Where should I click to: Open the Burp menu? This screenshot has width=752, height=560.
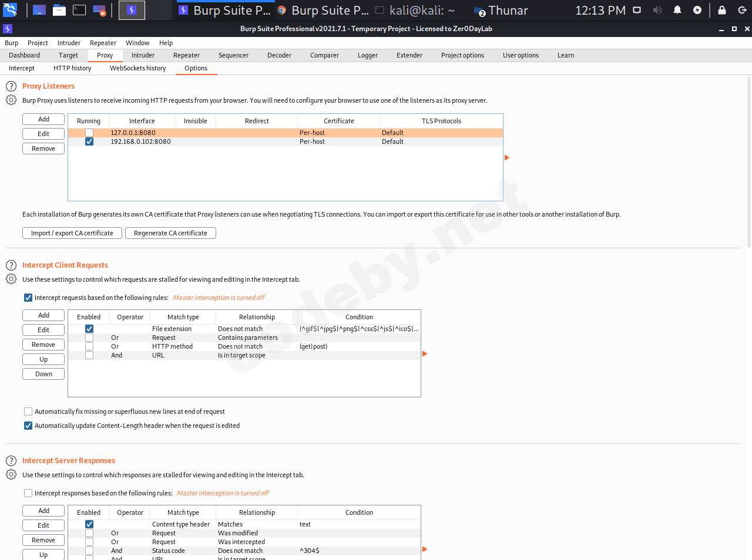point(11,43)
